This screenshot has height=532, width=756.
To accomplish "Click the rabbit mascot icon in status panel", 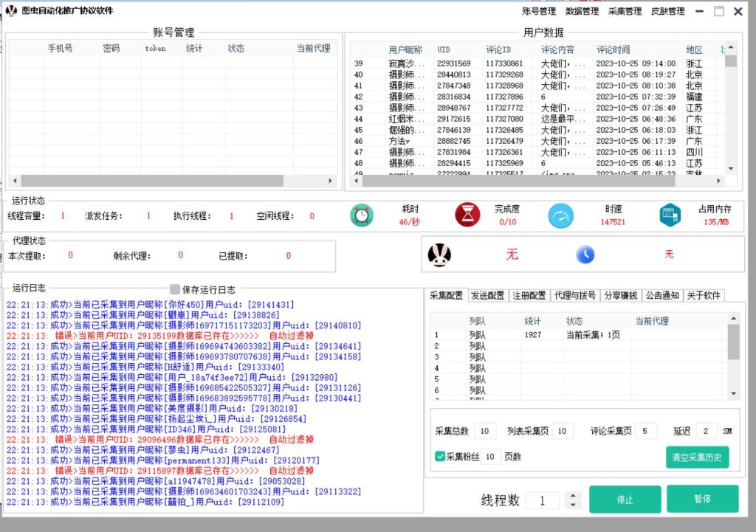I will 440,253.
